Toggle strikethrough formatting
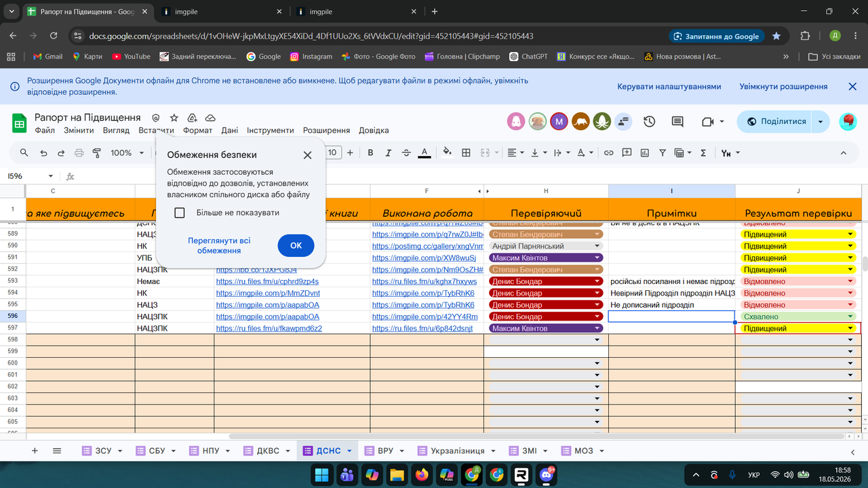868x488 pixels. (x=406, y=153)
